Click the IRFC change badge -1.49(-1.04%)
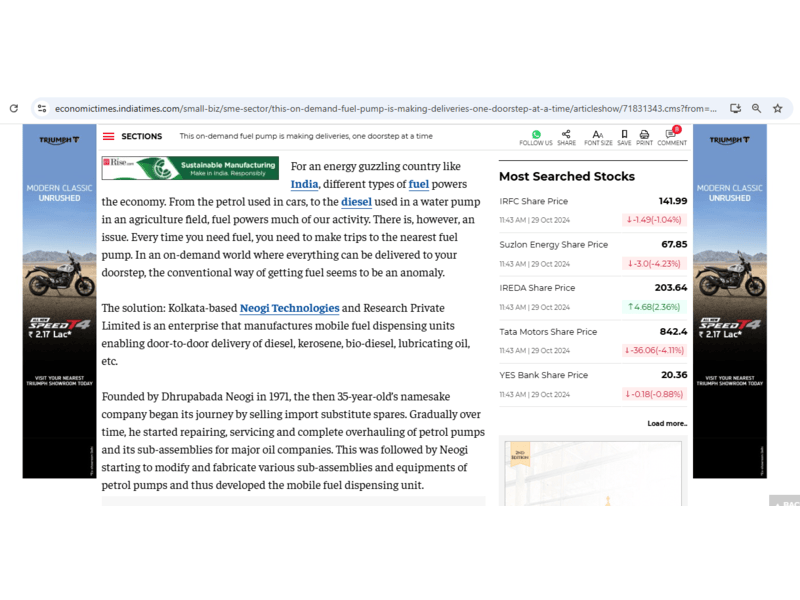This screenshot has width=800, height=600. [x=654, y=220]
